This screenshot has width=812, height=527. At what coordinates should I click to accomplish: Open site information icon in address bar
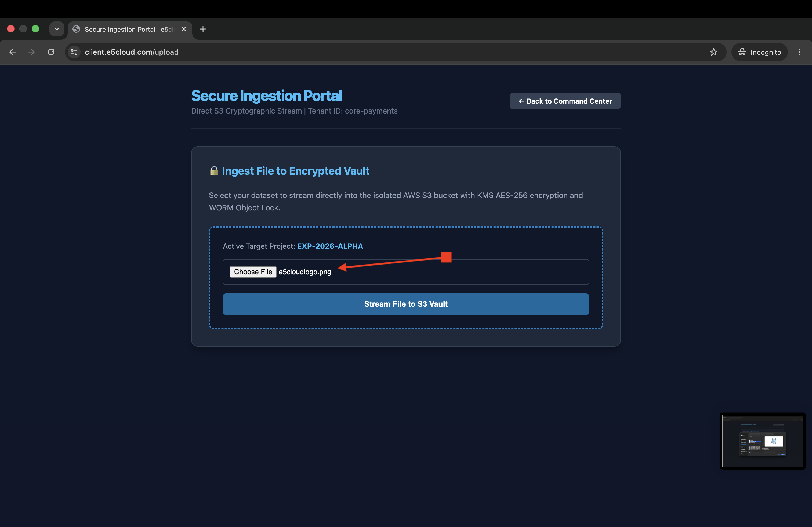coord(74,52)
